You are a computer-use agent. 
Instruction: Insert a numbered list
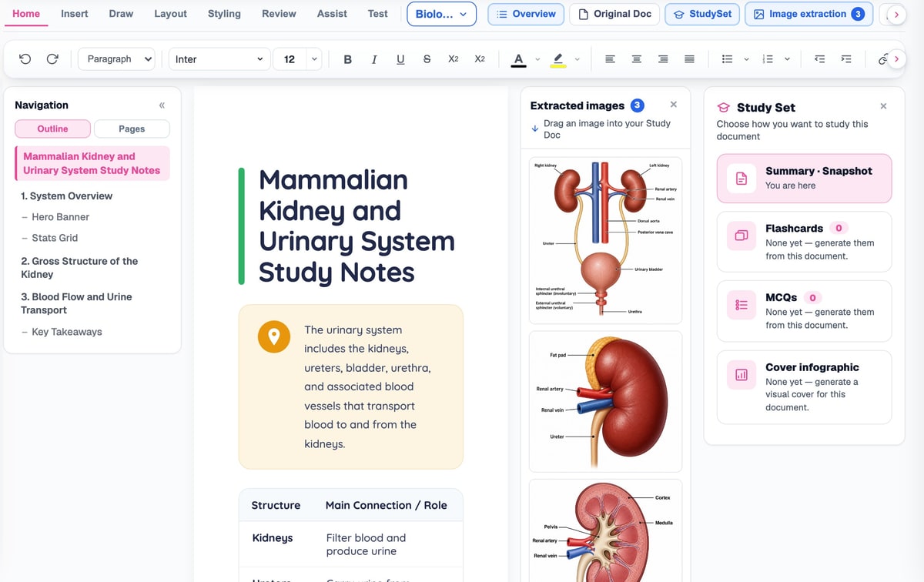click(767, 59)
